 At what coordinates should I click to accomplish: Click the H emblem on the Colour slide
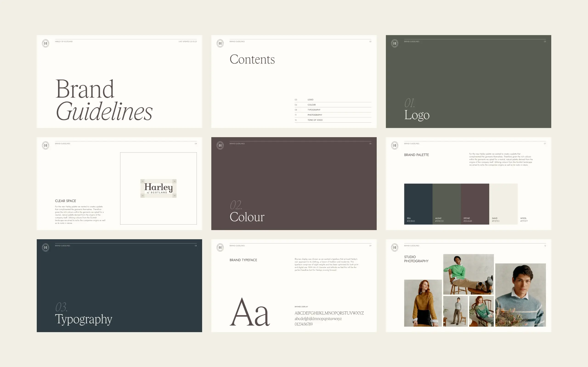pyautogui.click(x=220, y=145)
